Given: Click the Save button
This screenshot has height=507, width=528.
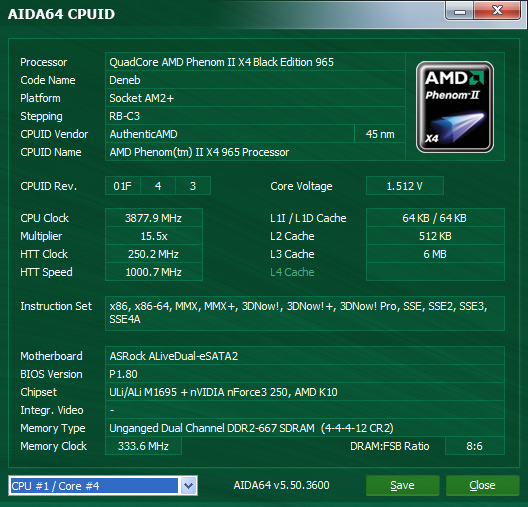Looking at the screenshot, I should point(402,485).
